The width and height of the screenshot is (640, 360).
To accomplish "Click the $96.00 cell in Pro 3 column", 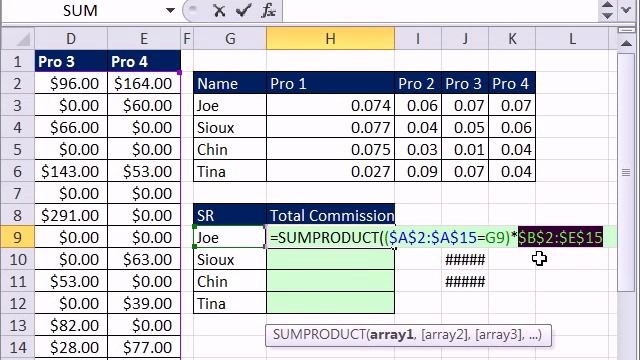I will [71, 83].
